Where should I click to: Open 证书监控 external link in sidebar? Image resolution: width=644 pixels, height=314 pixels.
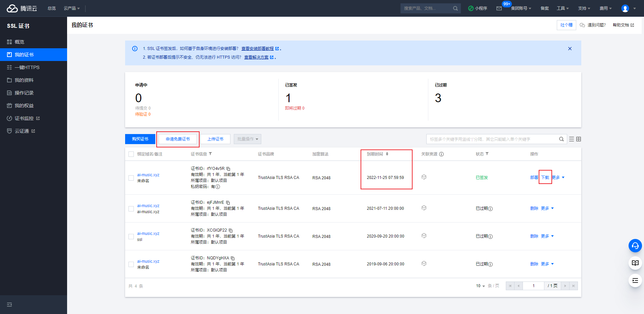coord(34,118)
